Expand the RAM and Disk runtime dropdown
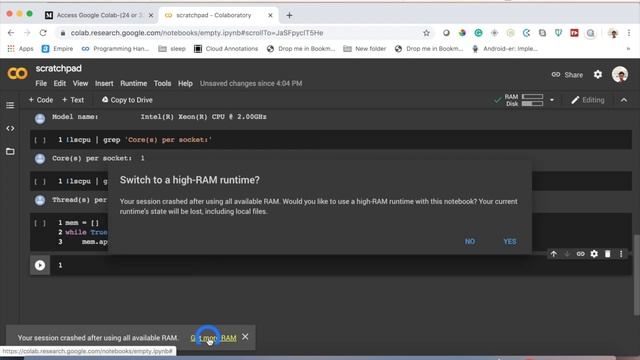 [x=552, y=100]
